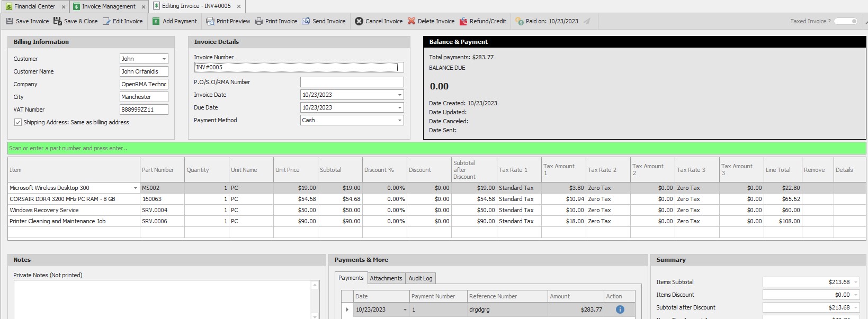Click the paper plane sent icon
The image size is (868, 319).
587,21
